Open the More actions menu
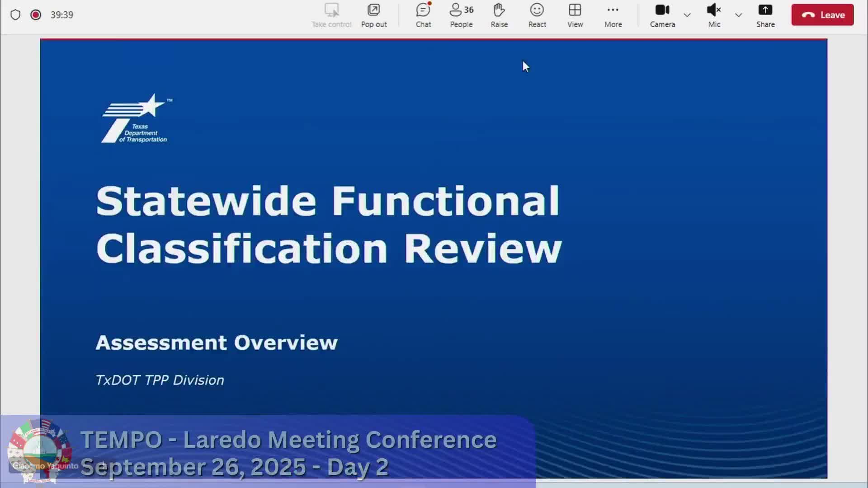868x488 pixels. point(613,15)
